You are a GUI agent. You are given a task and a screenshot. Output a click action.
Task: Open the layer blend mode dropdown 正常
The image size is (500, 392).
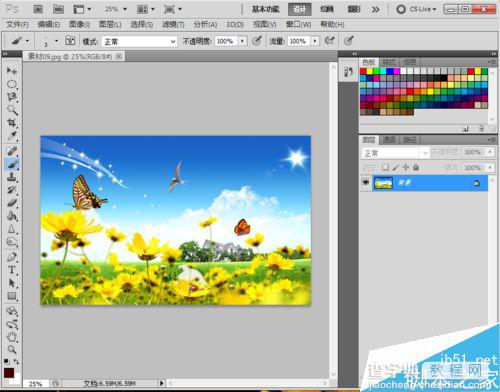[x=395, y=153]
